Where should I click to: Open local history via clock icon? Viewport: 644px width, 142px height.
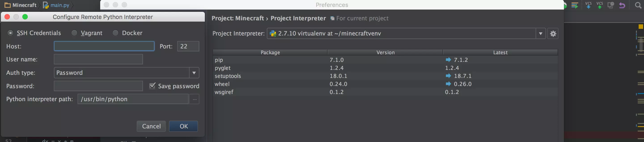pos(611,5)
